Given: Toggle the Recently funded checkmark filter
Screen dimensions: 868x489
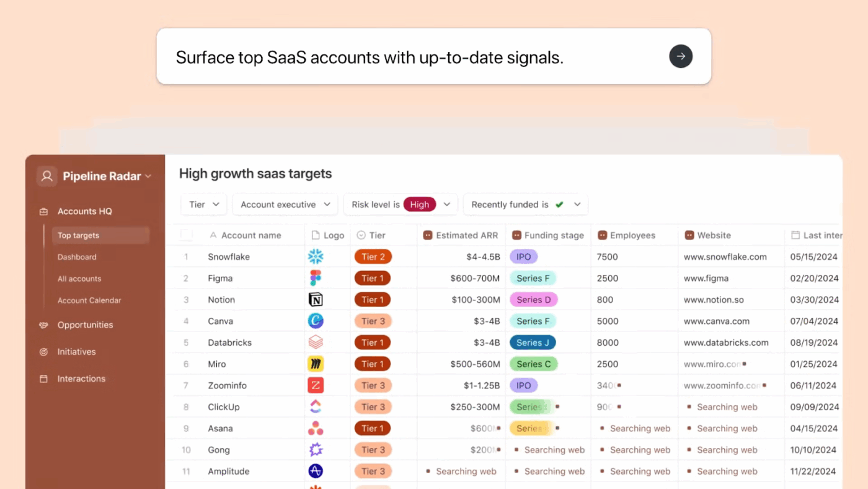Looking at the screenshot, I should tap(558, 204).
